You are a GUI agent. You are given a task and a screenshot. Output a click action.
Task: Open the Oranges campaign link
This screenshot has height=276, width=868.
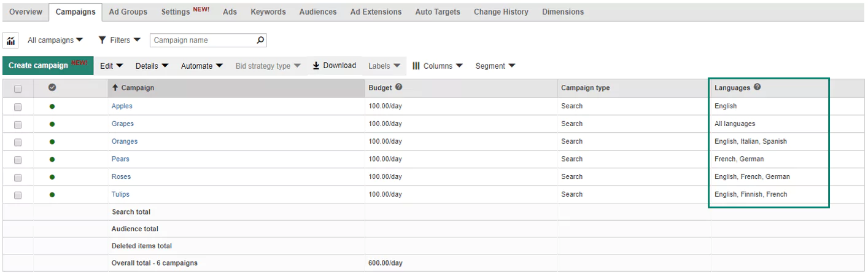pos(125,141)
